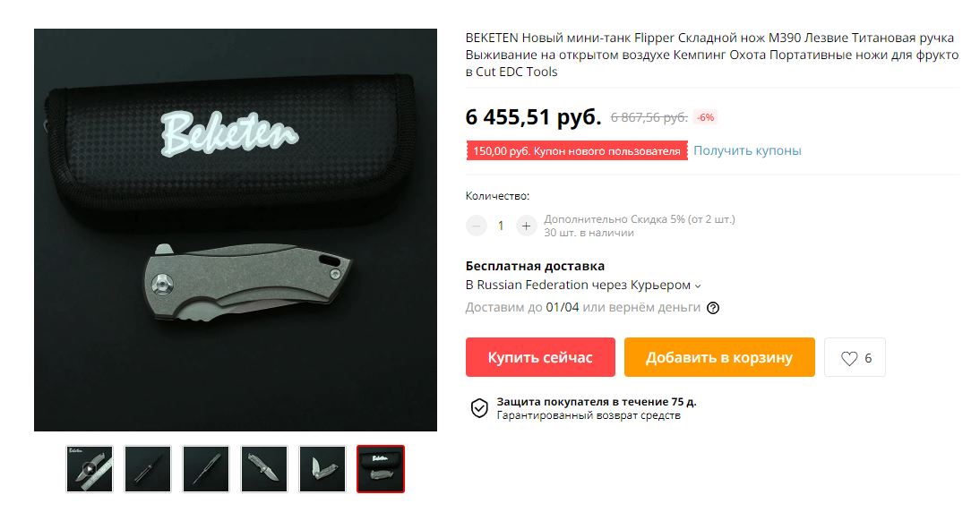Click the main product image of the Beketen pouch

[236, 230]
